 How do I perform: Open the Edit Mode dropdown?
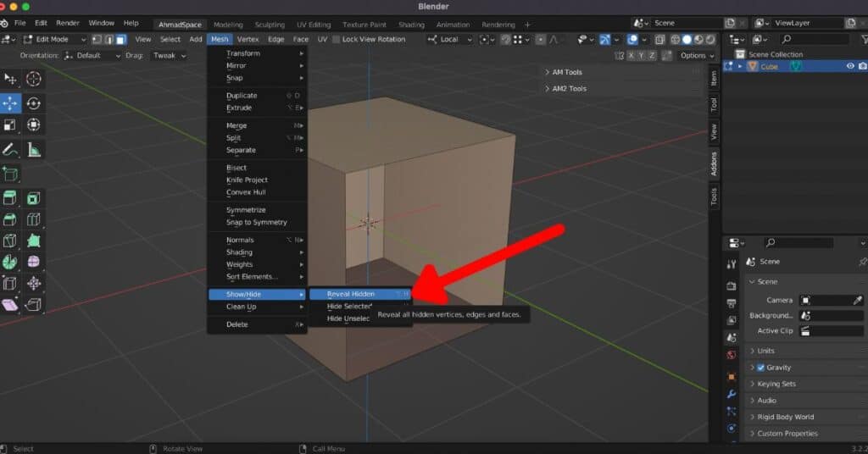click(55, 39)
